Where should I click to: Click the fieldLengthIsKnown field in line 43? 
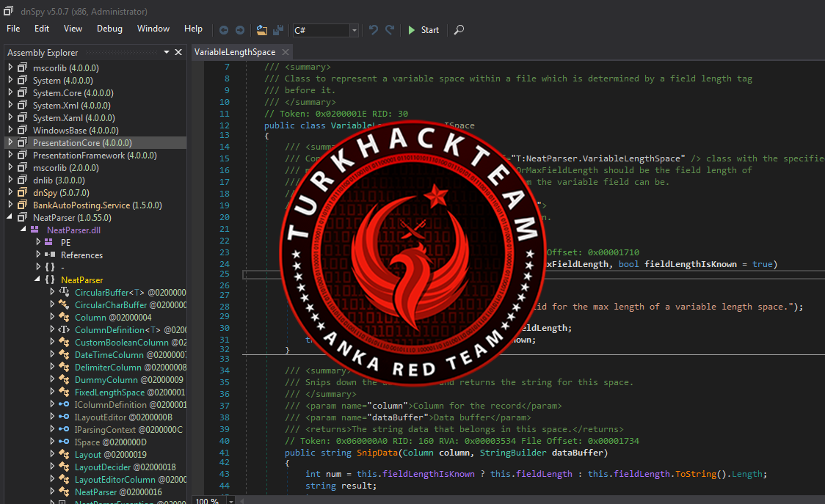pyautogui.click(x=429, y=474)
